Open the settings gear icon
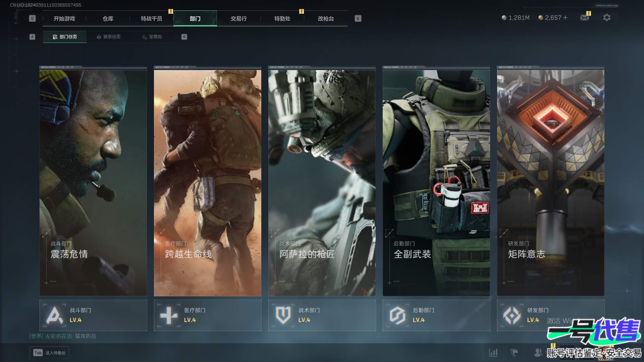 click(x=606, y=17)
